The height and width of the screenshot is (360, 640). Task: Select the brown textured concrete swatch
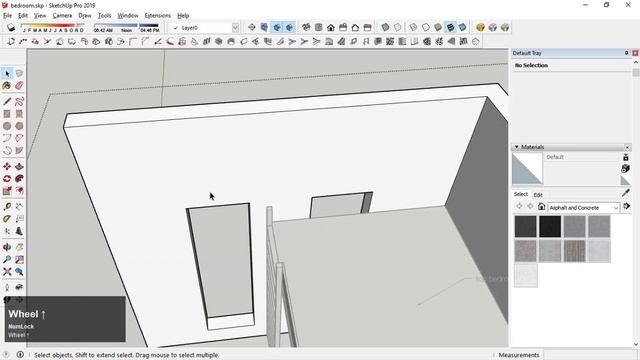pos(574,251)
